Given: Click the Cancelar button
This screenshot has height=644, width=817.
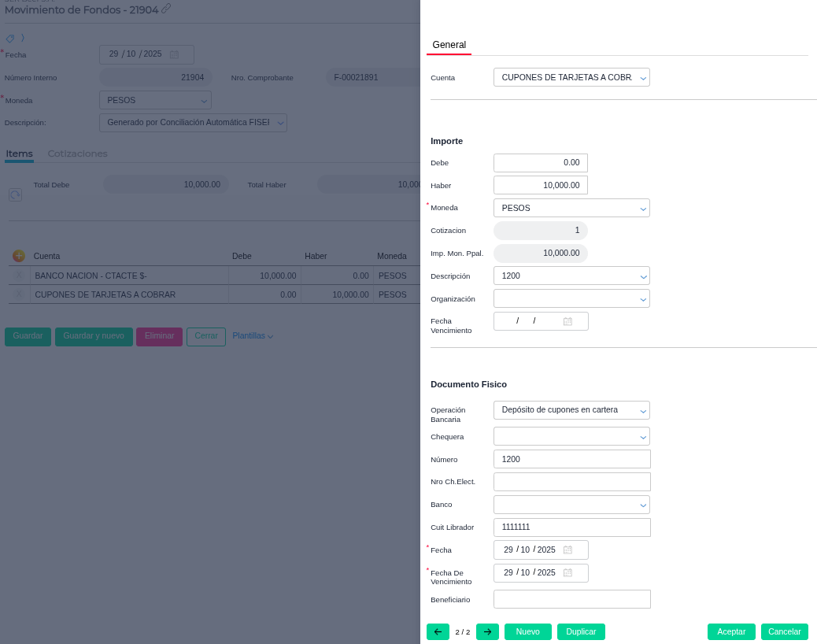Looking at the screenshot, I should tap(784, 631).
